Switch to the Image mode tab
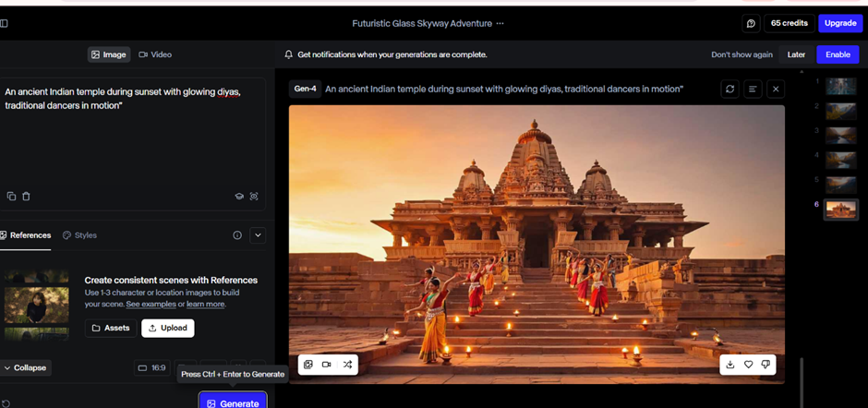The width and height of the screenshot is (868, 408). tap(109, 54)
